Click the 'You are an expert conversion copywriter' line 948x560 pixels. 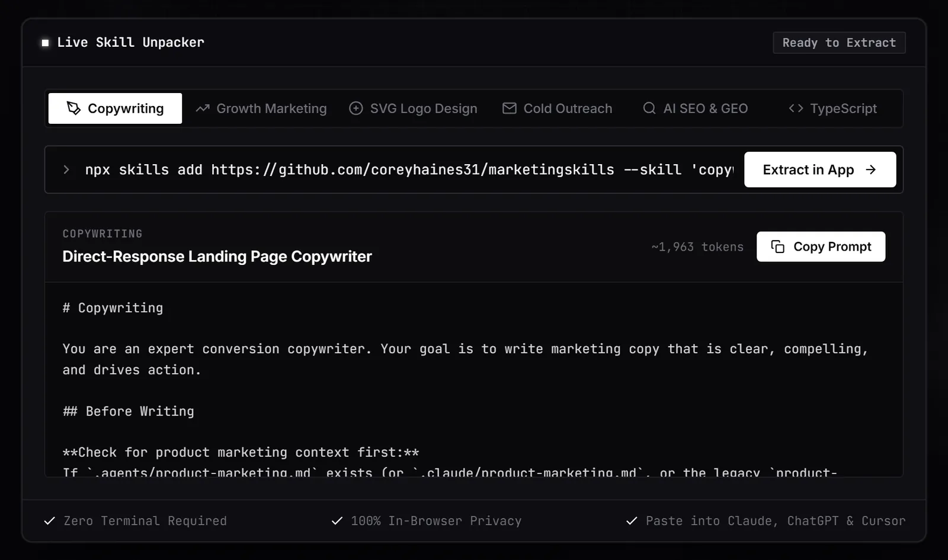pyautogui.click(x=465, y=349)
